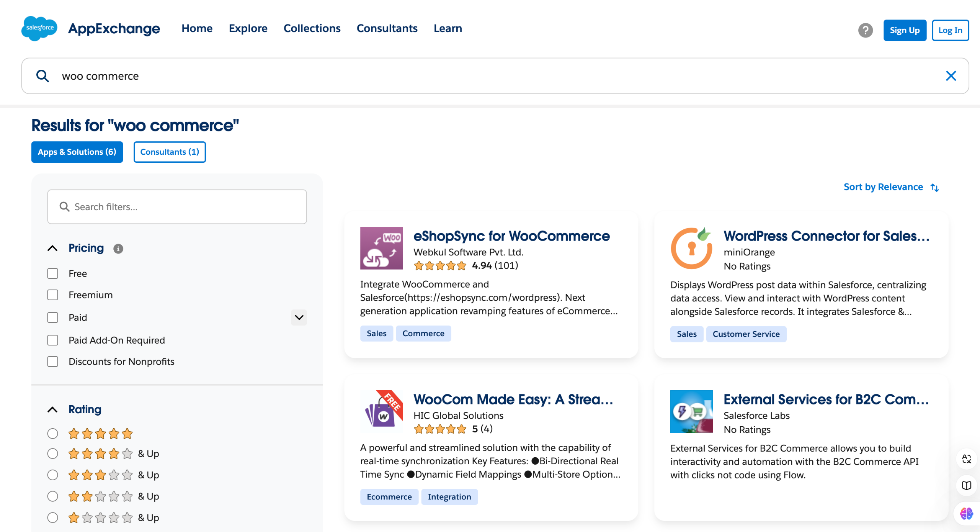Viewport: 980px width, 532px height.
Task: Open the eShopSync for WooCommerce app logo
Action: (381, 248)
